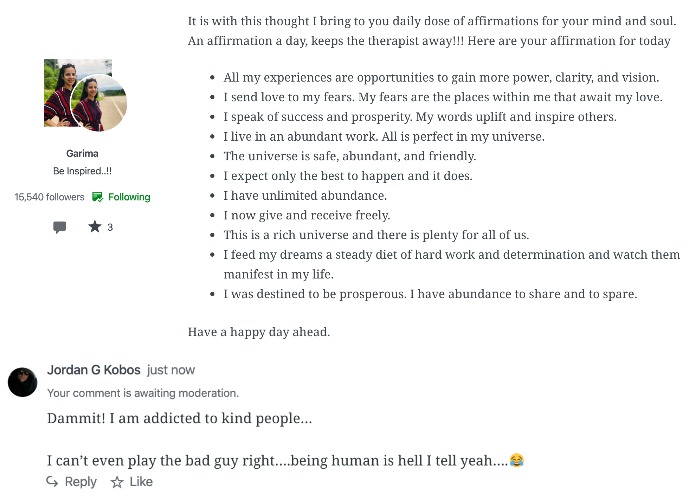The image size is (689, 500).
Task: Open Jordan G Kobos avatar image
Action: tap(22, 382)
